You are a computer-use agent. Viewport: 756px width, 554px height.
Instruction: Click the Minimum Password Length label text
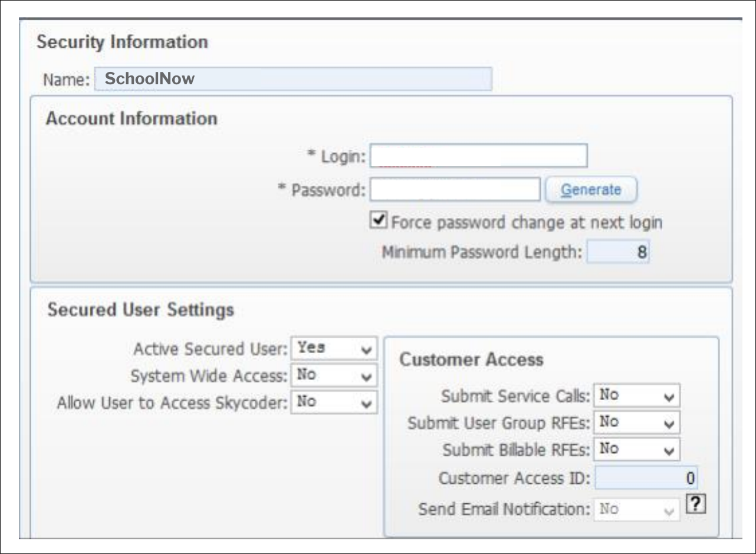(x=482, y=253)
